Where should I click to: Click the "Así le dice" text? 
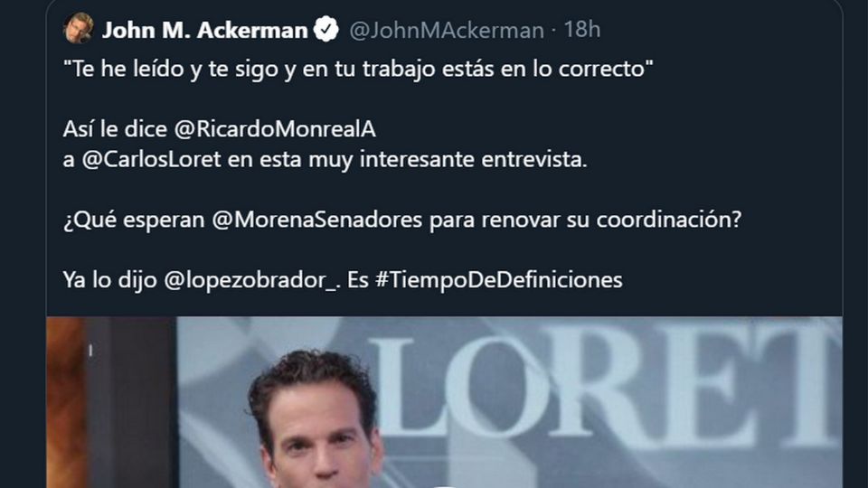115,129
